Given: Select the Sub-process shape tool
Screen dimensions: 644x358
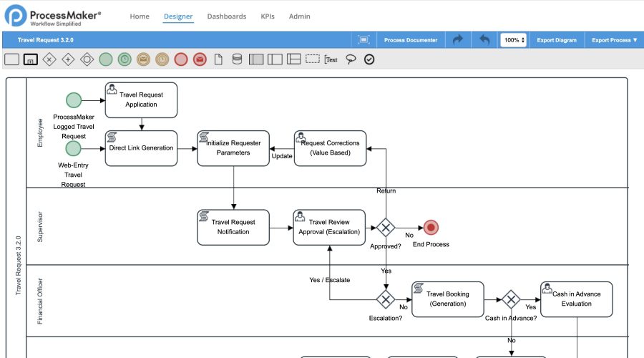Looking at the screenshot, I should pyautogui.click(x=31, y=59).
